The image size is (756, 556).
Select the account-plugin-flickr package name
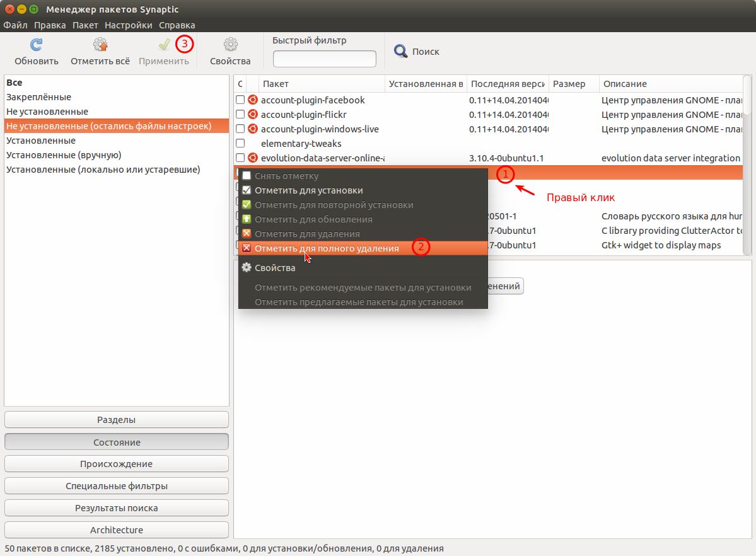pyautogui.click(x=304, y=115)
